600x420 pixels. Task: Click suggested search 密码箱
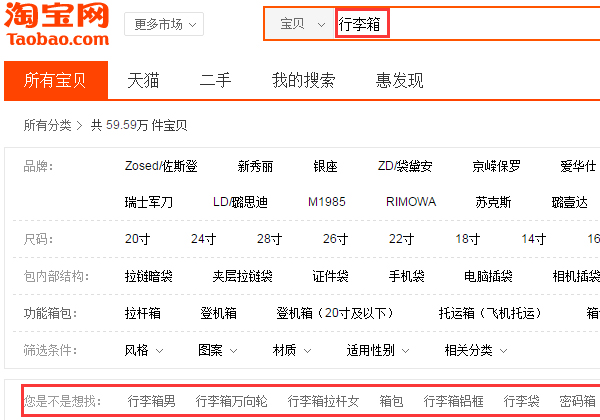click(577, 401)
